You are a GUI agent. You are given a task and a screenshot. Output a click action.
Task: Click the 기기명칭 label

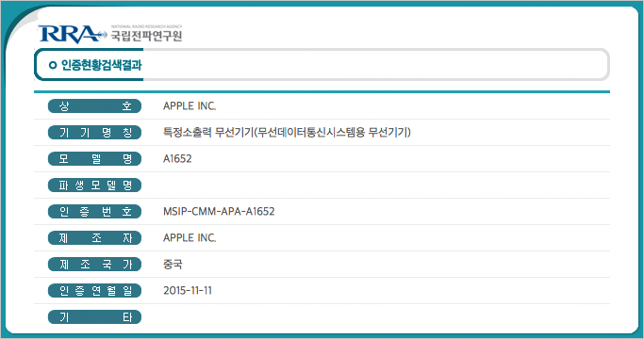95,133
